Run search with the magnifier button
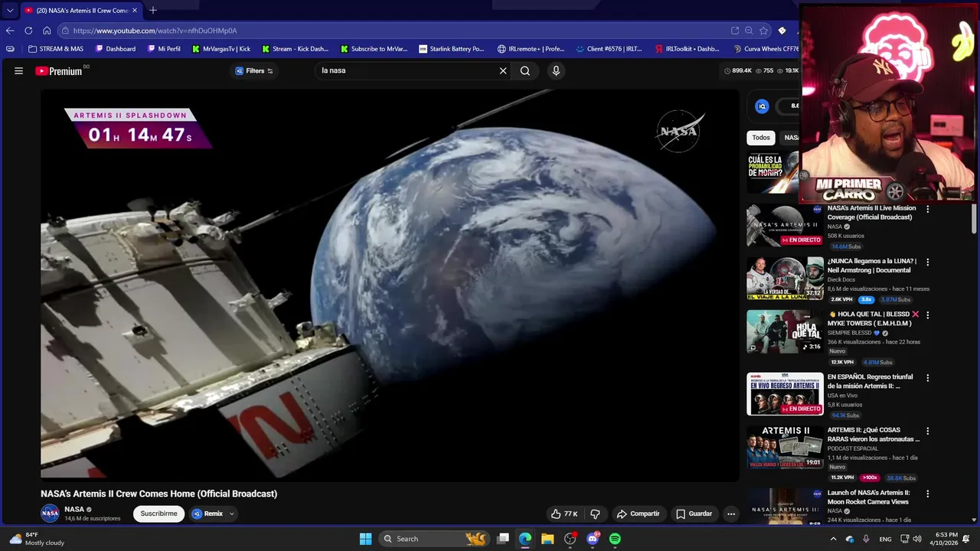This screenshot has height=551, width=980. (x=525, y=70)
